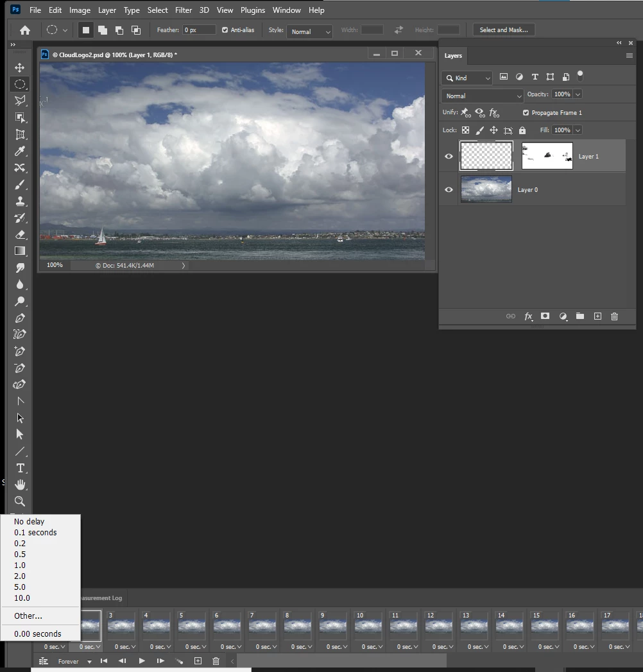This screenshot has width=643, height=672.
Task: Toggle Propagate Frame 1 checkbox
Action: click(526, 113)
